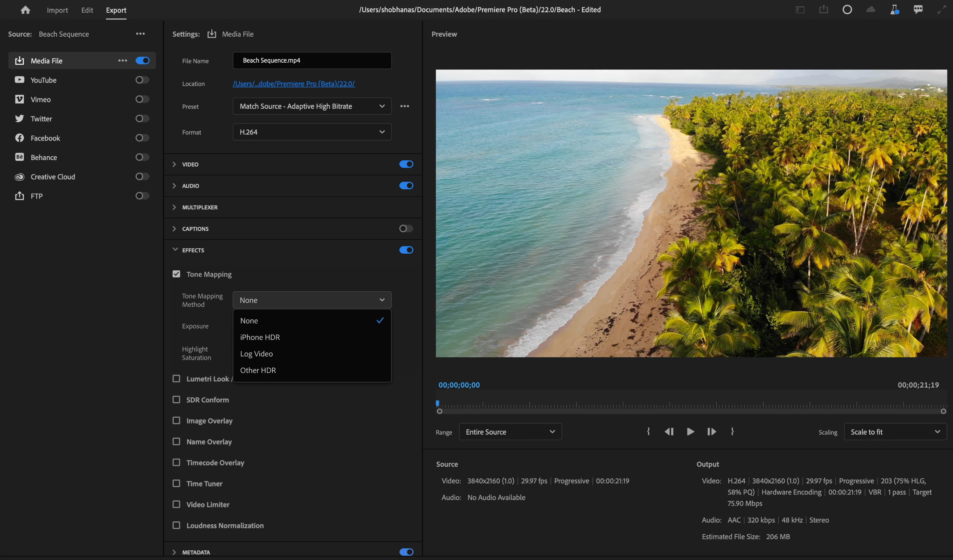
Task: Open the Format H.264 dropdown
Action: pos(311,132)
